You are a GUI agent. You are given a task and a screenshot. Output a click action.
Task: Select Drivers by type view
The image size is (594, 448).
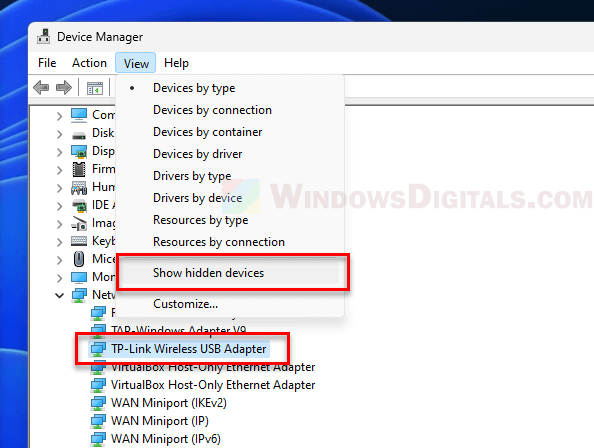coord(230,176)
